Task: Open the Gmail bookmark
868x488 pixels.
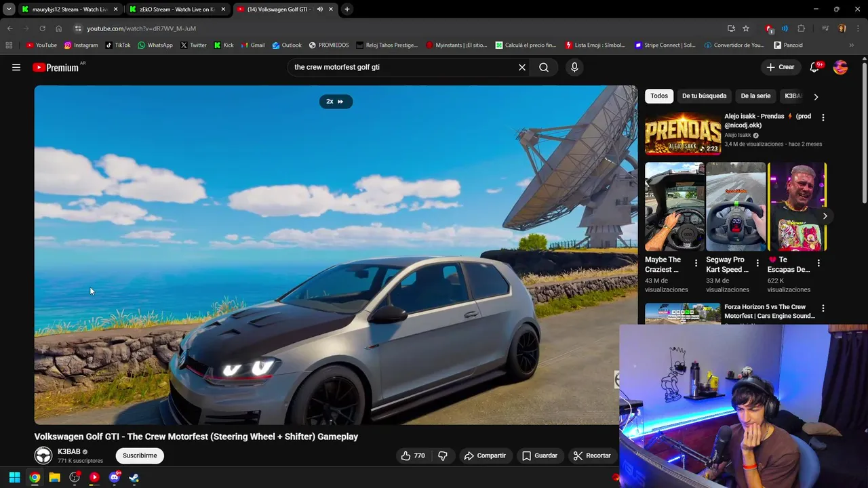Action: tap(252, 45)
